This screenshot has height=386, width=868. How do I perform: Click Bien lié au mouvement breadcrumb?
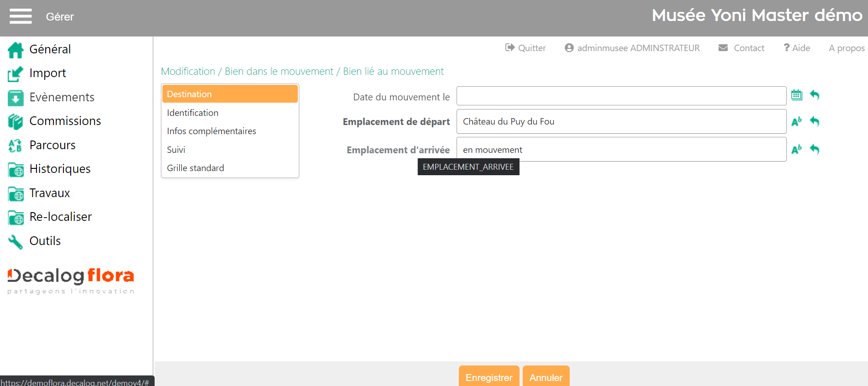[x=393, y=72]
